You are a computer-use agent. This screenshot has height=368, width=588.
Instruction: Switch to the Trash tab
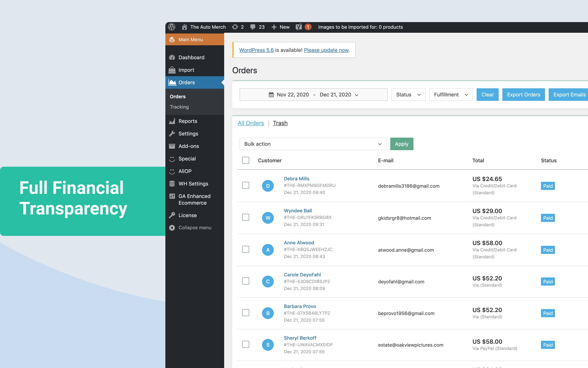(280, 123)
